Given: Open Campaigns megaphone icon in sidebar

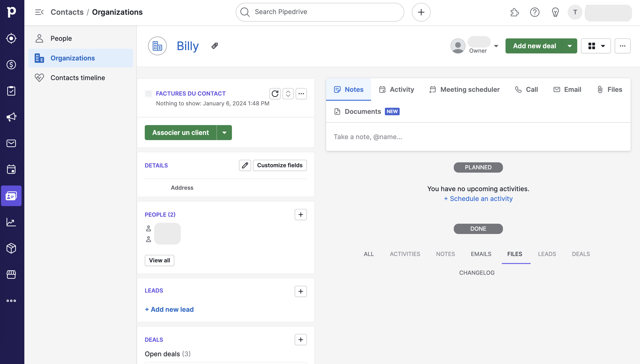Looking at the screenshot, I should [11, 117].
